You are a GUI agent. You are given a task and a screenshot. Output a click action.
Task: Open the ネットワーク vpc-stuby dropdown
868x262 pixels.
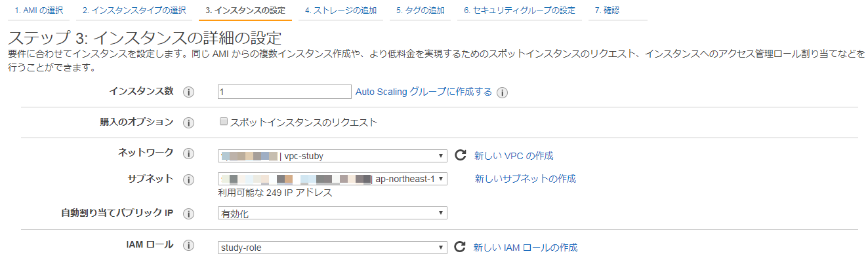click(x=332, y=156)
